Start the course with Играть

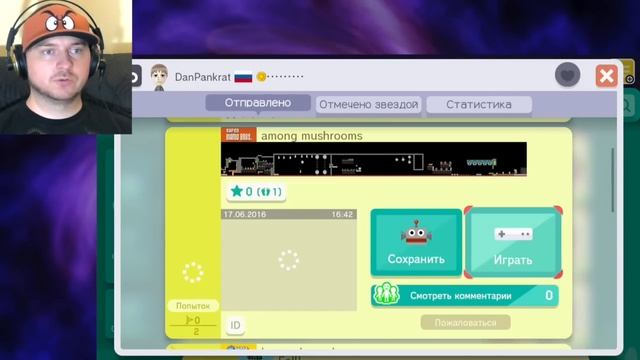click(x=513, y=242)
